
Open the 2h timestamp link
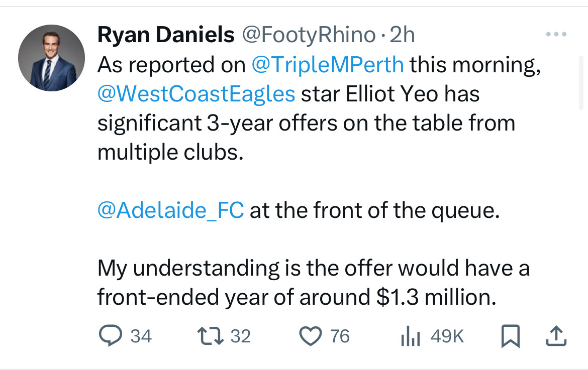tap(402, 35)
